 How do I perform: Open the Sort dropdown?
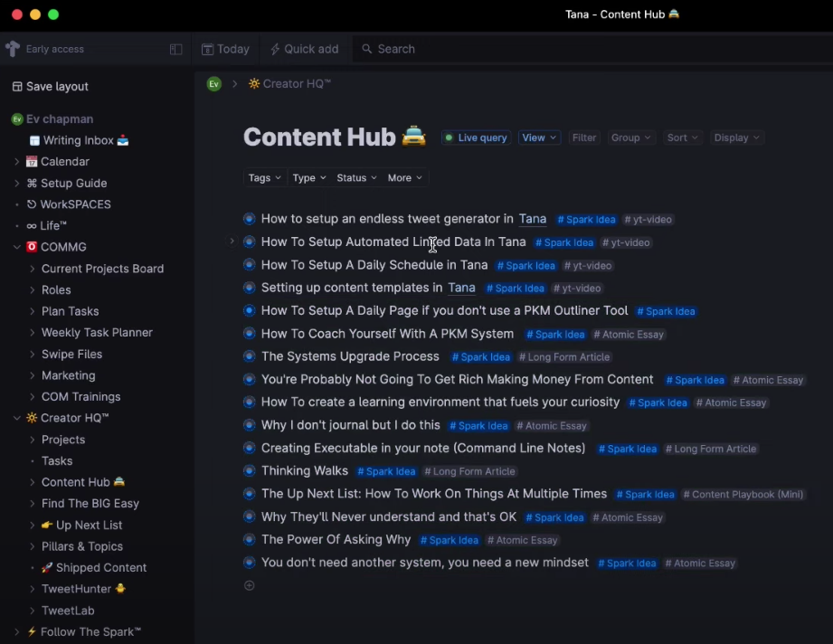pos(682,137)
